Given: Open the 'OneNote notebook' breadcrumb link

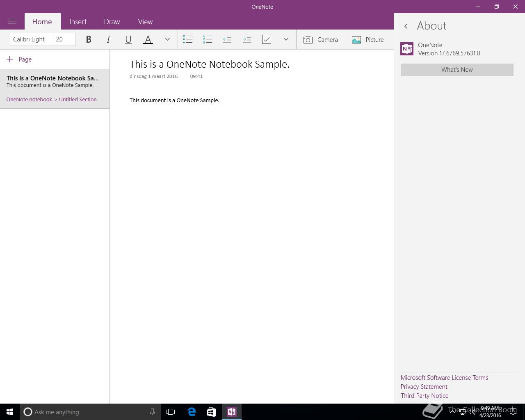Looking at the screenshot, I should [29, 100].
